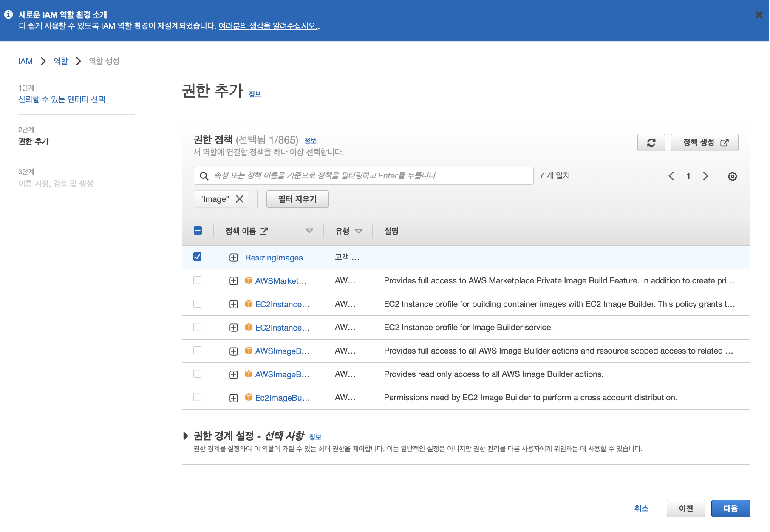Remove the "Image" filter chip
The width and height of the screenshot is (770, 532).
pyautogui.click(x=240, y=199)
